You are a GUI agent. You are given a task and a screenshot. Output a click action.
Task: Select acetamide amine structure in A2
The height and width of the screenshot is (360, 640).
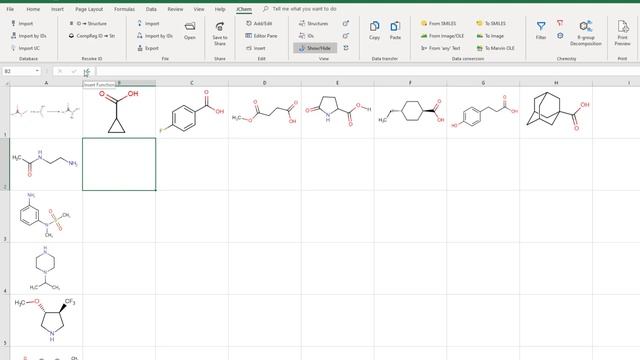(x=45, y=163)
